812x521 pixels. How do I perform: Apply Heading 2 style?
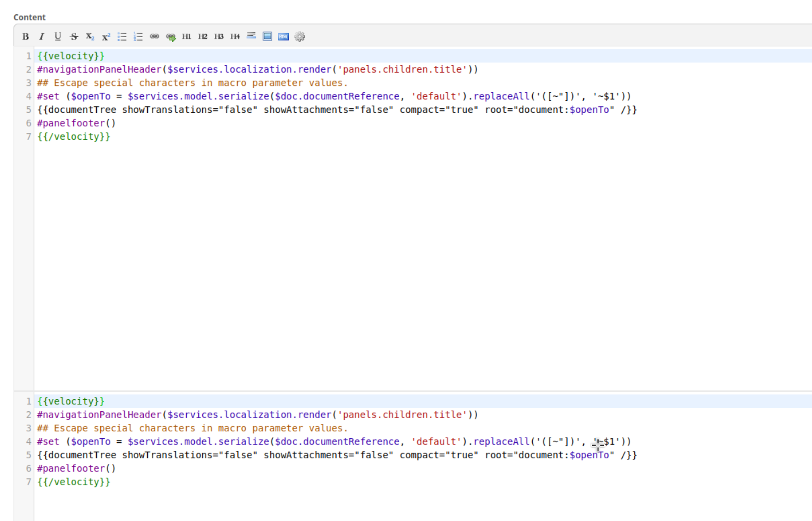tap(203, 37)
